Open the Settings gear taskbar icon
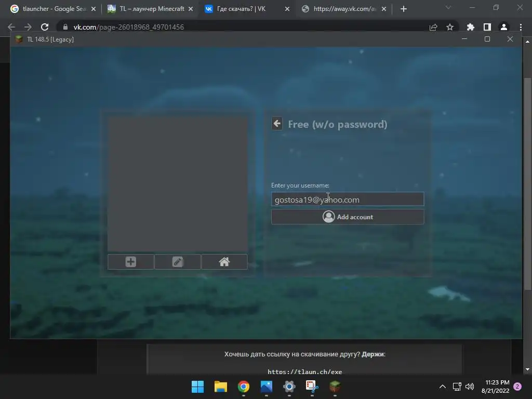The image size is (532, 399). point(289,387)
